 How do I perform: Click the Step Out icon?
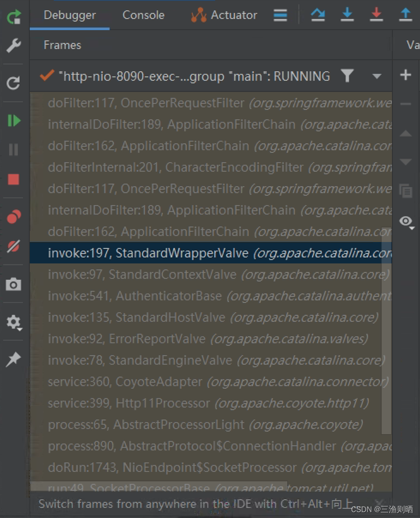[406, 15]
